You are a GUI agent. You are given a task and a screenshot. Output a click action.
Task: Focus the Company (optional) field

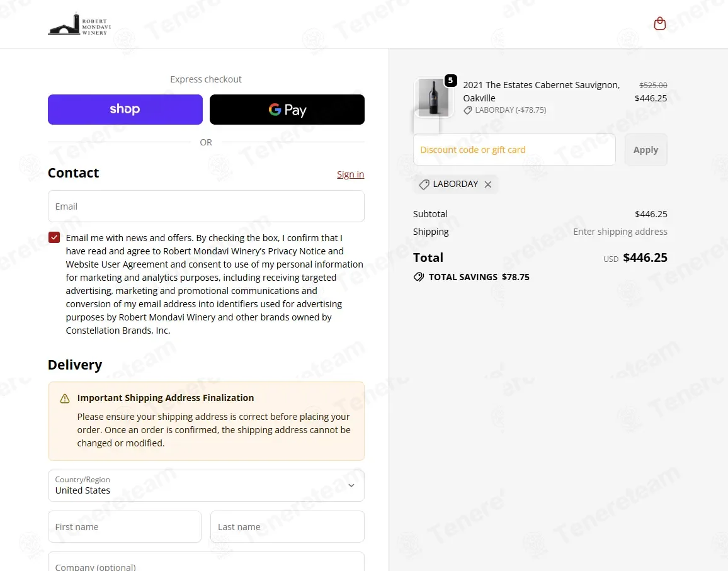206,562
